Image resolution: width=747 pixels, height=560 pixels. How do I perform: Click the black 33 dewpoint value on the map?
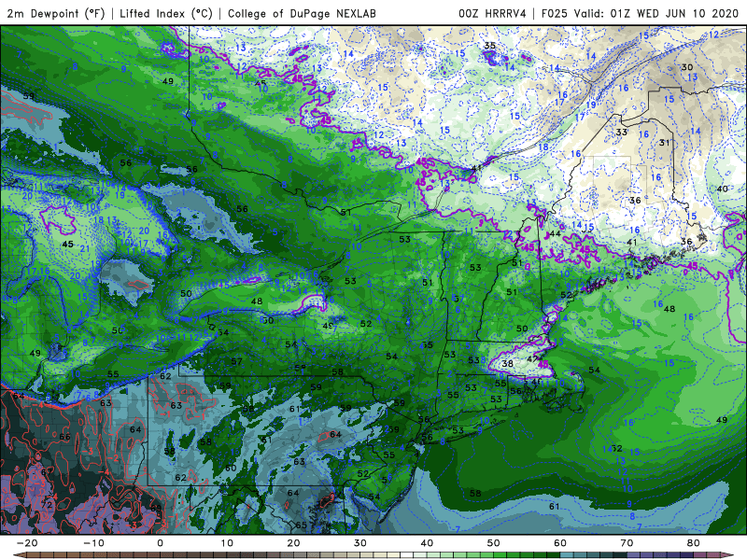(622, 132)
